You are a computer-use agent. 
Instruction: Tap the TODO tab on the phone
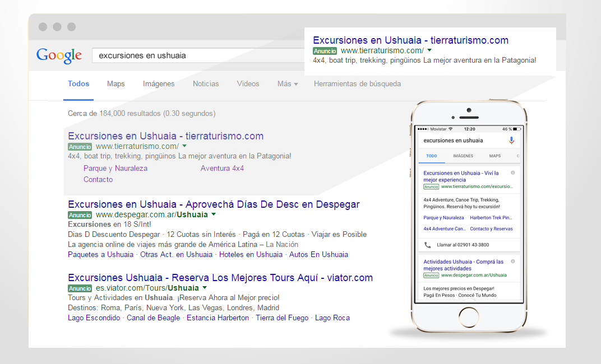tap(432, 156)
